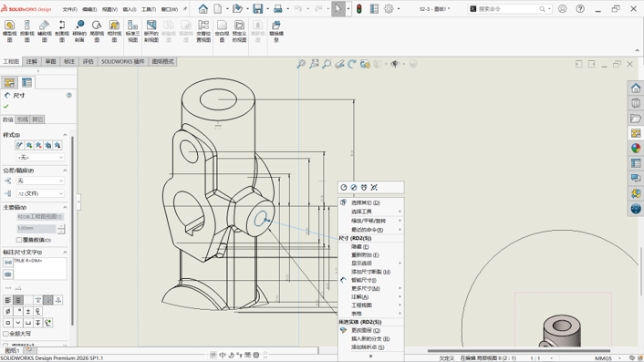The image size is (644, 362).
Task: Click the 图纸1 sheet tab at bottom
Action: point(12,350)
